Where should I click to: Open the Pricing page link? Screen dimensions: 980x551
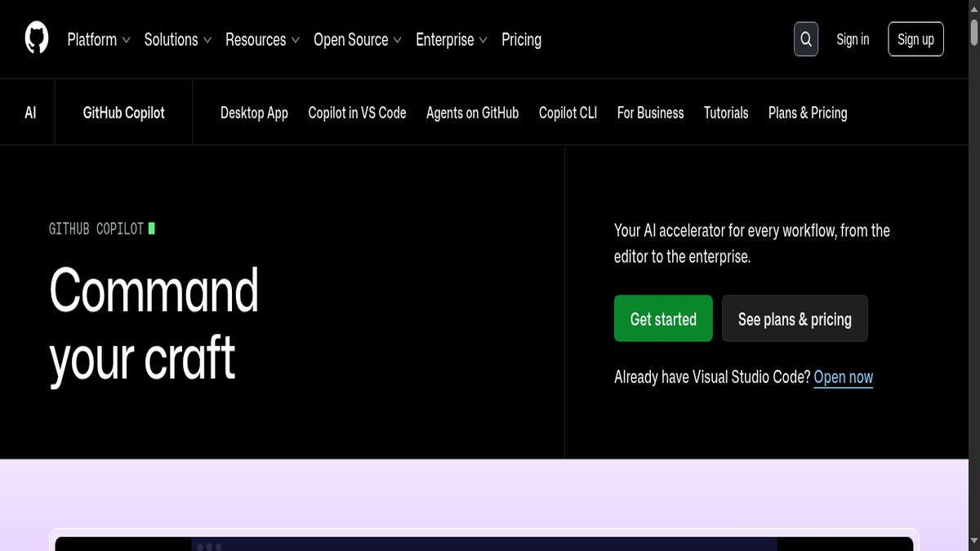(x=521, y=39)
